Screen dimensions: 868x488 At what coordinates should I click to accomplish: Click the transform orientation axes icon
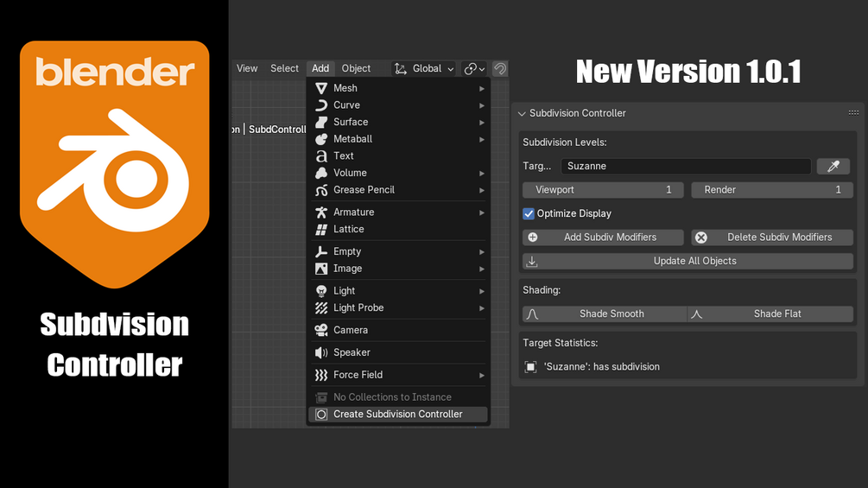400,68
